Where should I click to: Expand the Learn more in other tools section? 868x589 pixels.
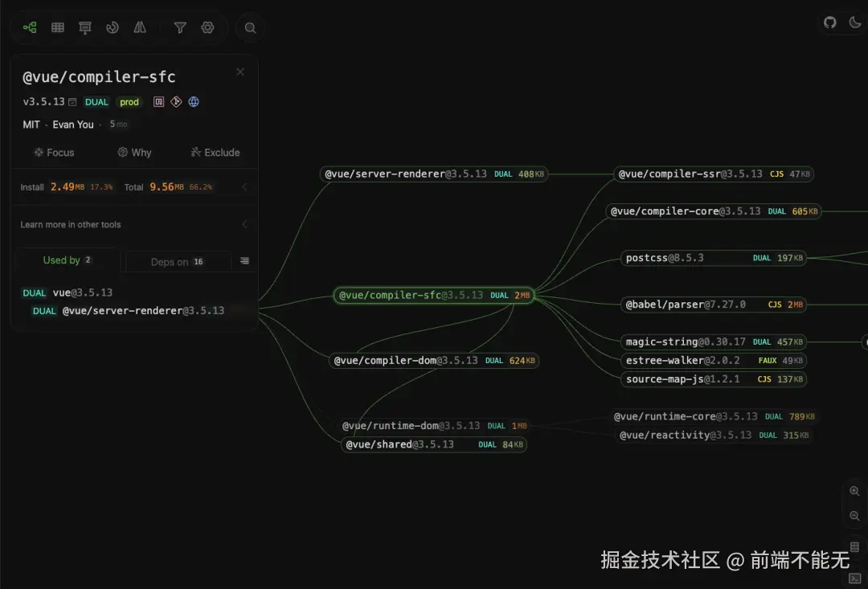click(244, 224)
